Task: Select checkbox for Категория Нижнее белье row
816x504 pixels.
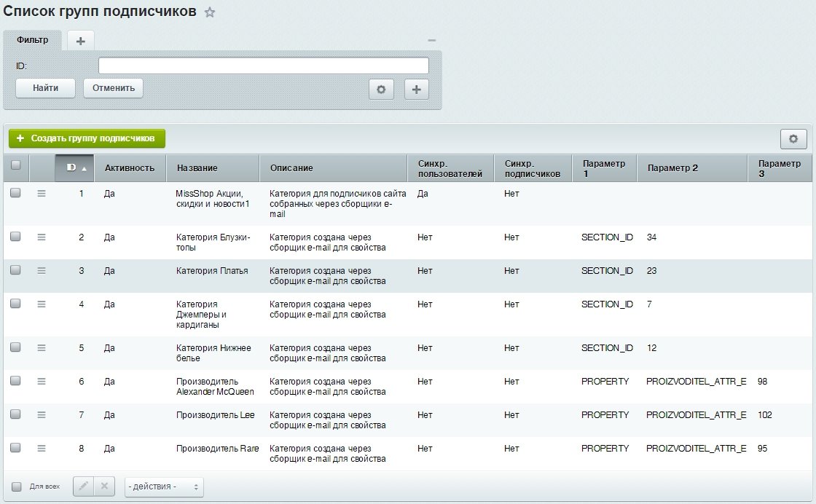Action: pos(15,347)
